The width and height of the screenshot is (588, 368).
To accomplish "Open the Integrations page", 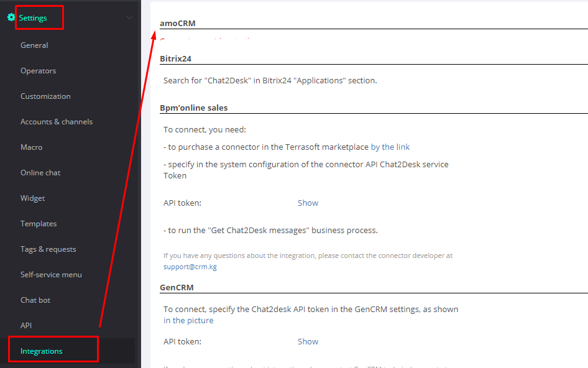I will point(42,351).
